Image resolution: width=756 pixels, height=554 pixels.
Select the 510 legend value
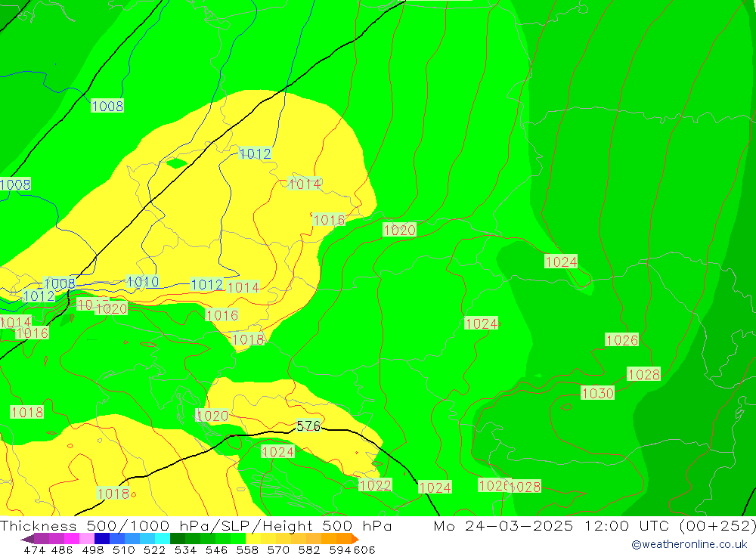123,549
